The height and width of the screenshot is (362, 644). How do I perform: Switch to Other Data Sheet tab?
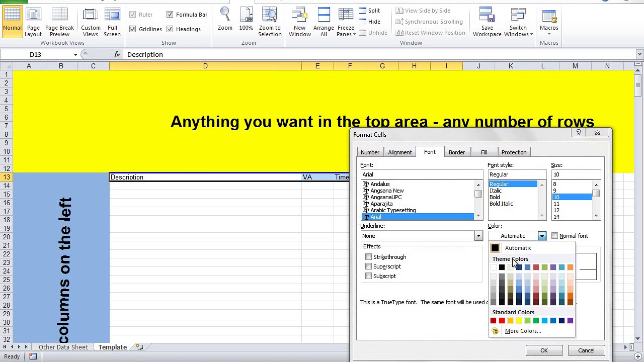[x=63, y=347]
